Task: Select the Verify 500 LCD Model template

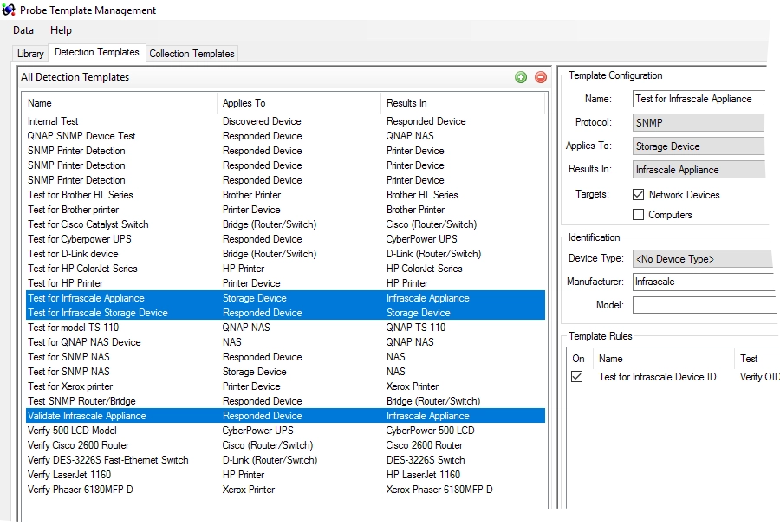Action: pyautogui.click(x=285, y=431)
